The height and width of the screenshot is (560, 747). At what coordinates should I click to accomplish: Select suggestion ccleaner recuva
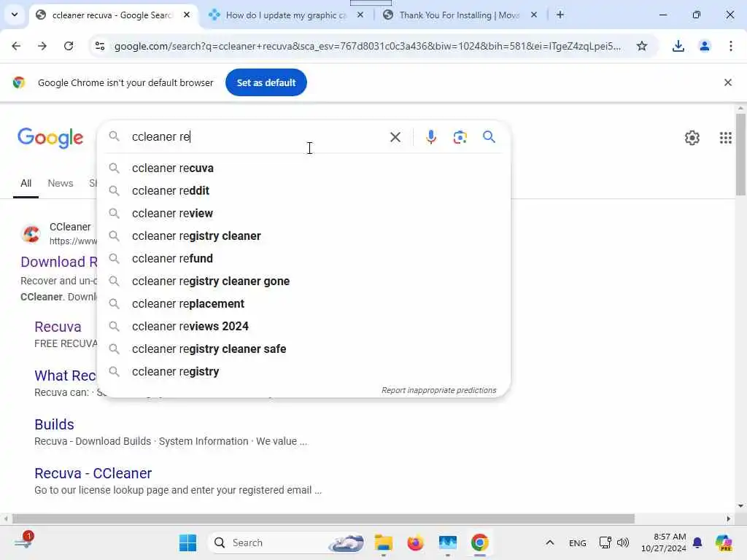point(303,168)
